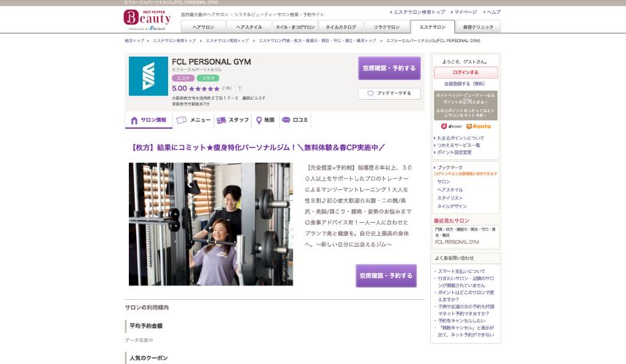Open bookmark スタイリスト link
Screen dimensions: 626x364
[450, 198]
